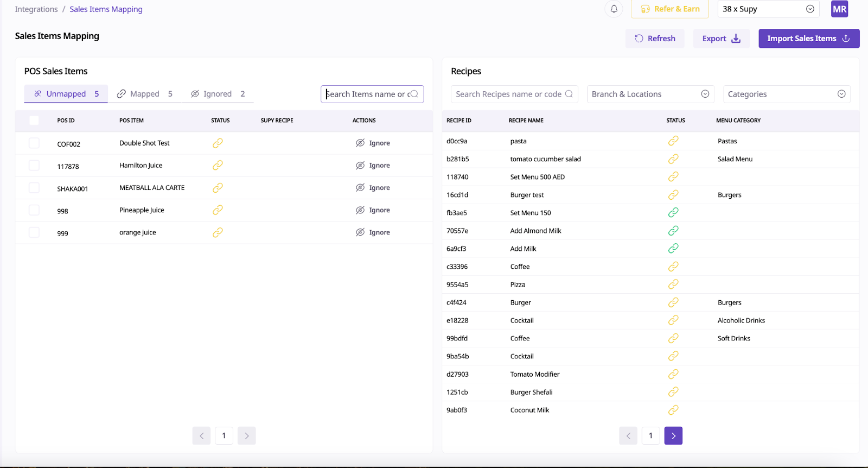The height and width of the screenshot is (468, 868).
Task: Open Sales Items Mapping breadcrumb link
Action: point(106,9)
